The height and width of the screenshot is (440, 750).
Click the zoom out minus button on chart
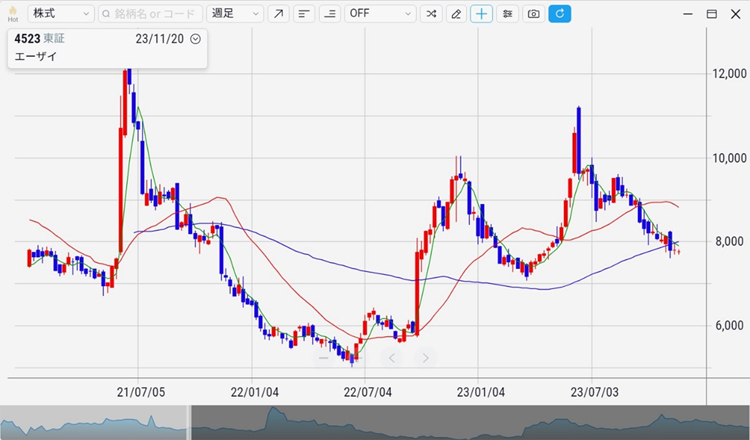[x=323, y=357]
